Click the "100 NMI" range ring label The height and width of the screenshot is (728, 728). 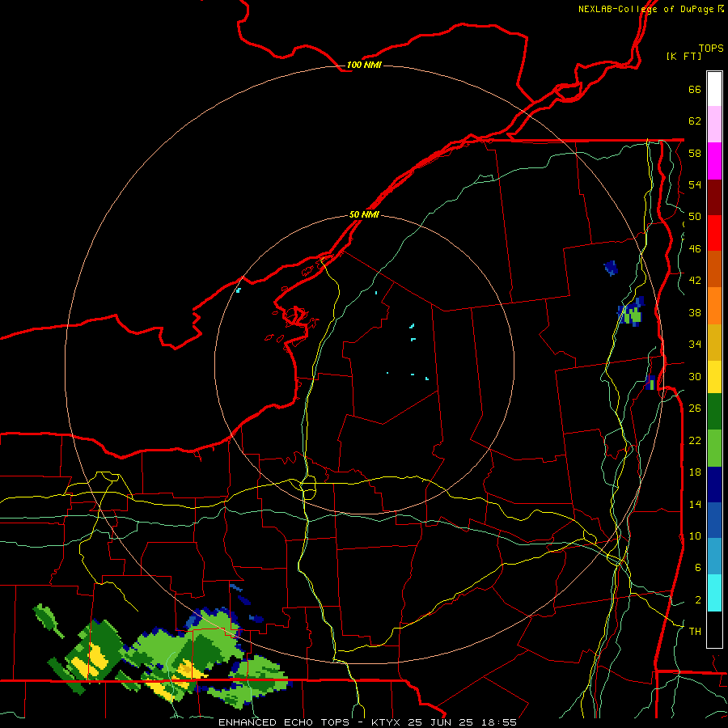[364, 65]
